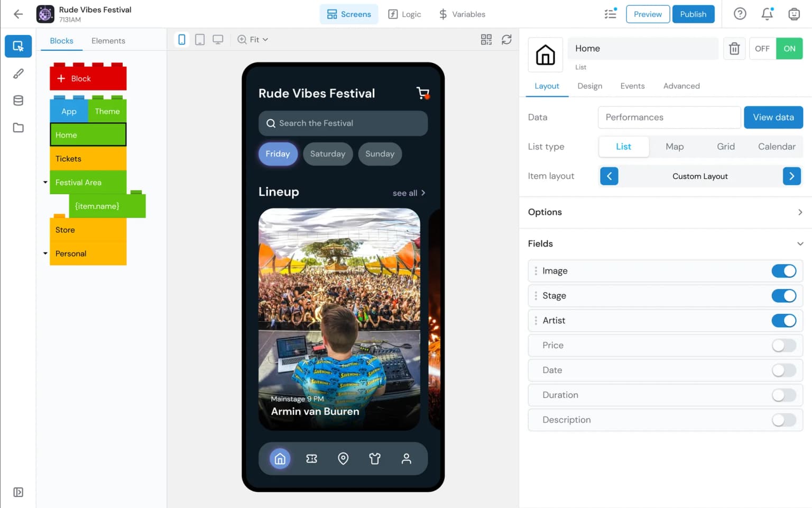Screen dimensions: 812x508
Task: Open the notifications bell
Action: [x=767, y=14]
